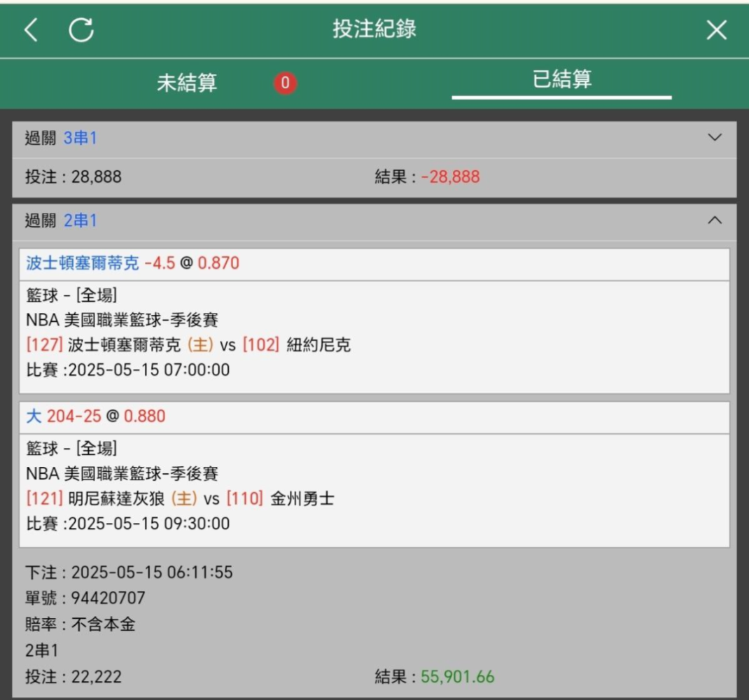The image size is (749, 700).
Task: Expand the 過關 3串1 bet record
Action: tap(715, 138)
